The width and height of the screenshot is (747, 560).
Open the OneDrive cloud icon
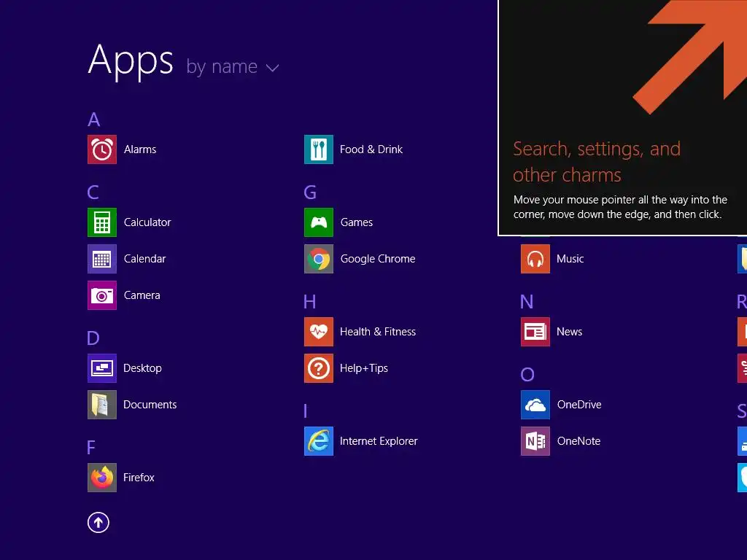(x=535, y=405)
